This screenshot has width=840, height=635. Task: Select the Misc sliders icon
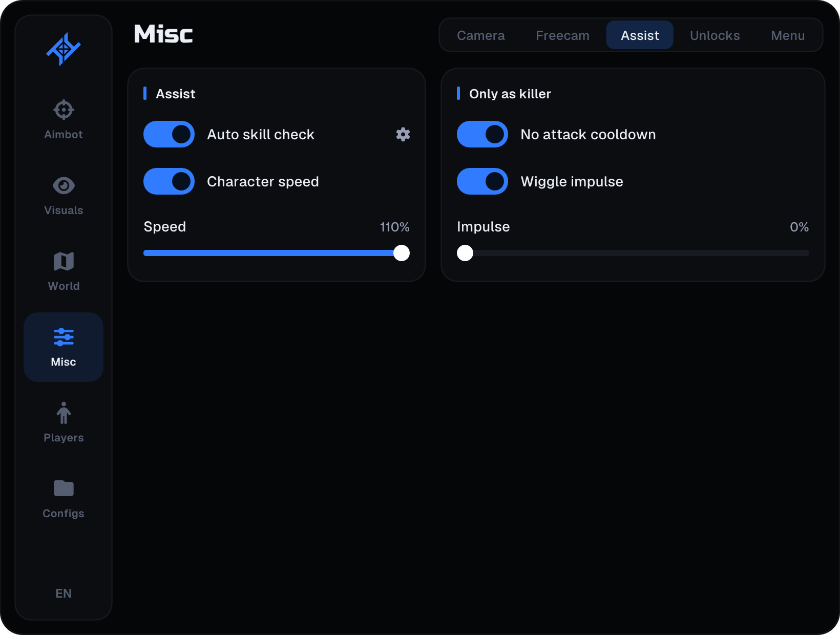(64, 337)
